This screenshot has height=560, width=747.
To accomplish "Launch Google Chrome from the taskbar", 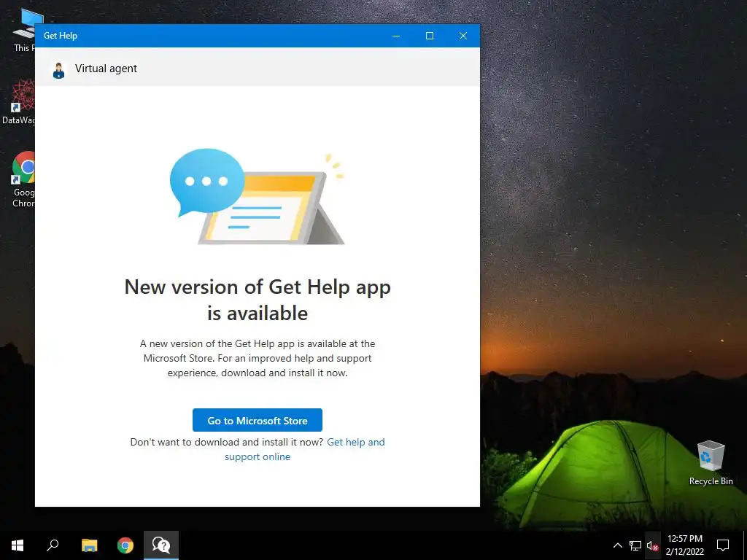I will pos(125,545).
